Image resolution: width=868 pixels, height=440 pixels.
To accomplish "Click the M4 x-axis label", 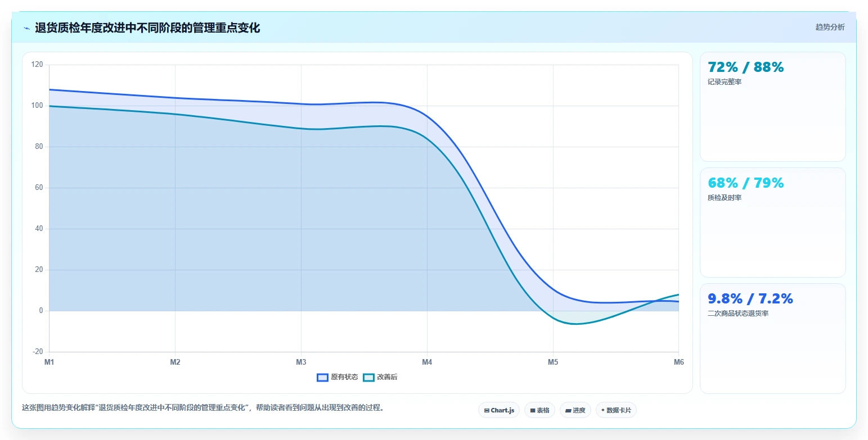I will (x=427, y=362).
